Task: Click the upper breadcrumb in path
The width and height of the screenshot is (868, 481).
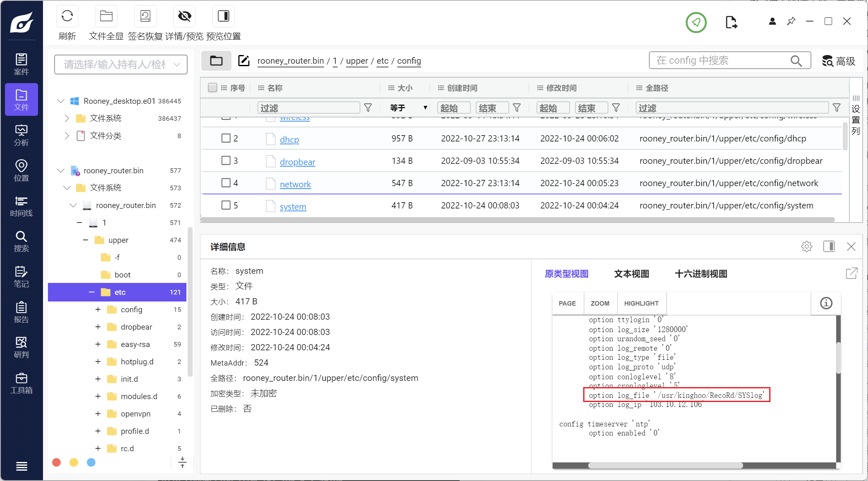Action: click(357, 61)
